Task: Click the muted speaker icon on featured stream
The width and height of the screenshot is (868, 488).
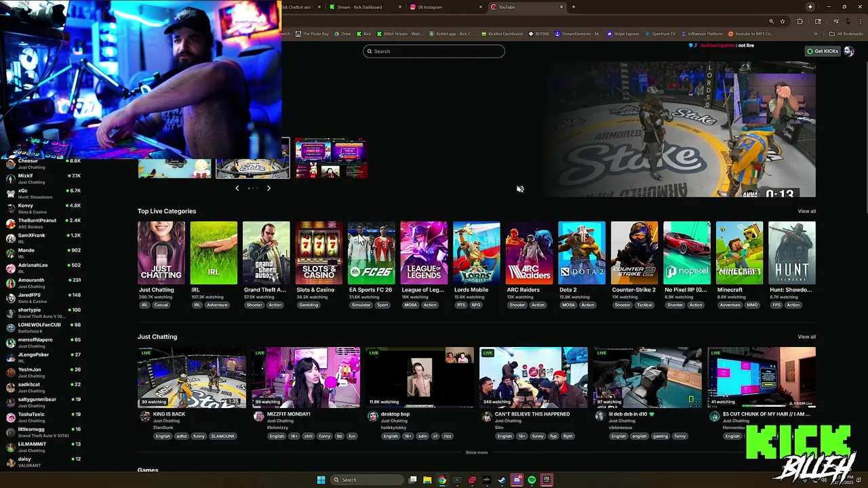Action: (x=520, y=189)
